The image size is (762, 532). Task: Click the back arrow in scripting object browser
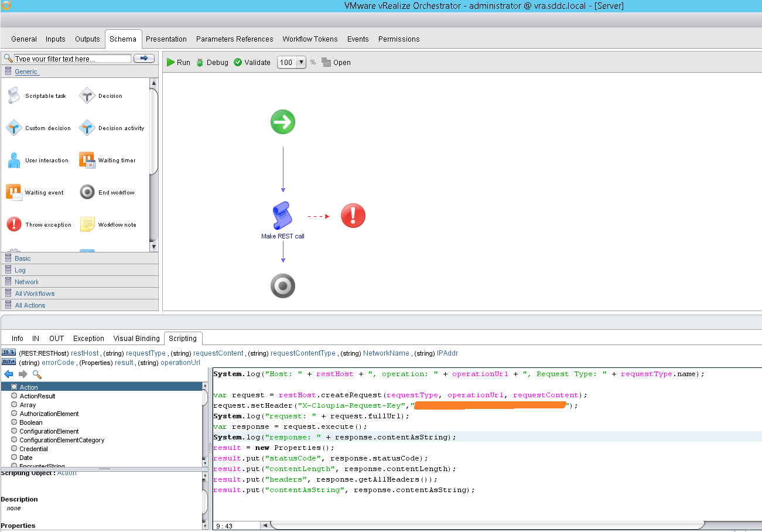(8, 374)
